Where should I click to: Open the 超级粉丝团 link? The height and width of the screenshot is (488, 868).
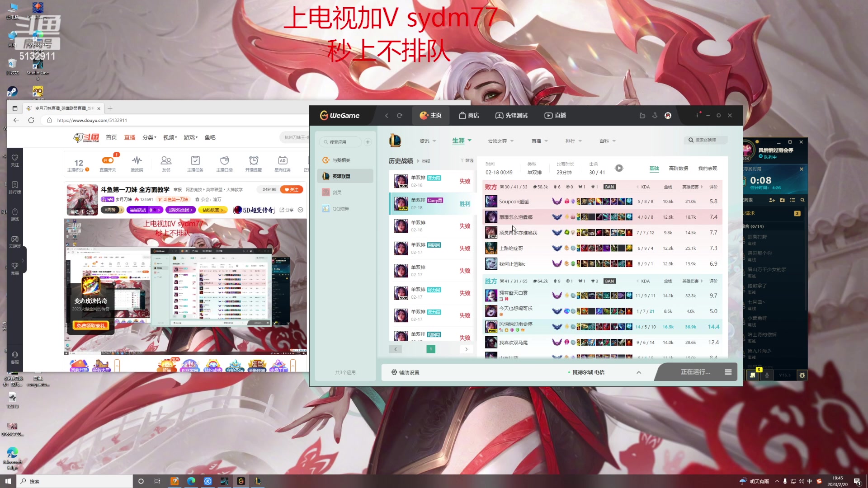coord(181,210)
